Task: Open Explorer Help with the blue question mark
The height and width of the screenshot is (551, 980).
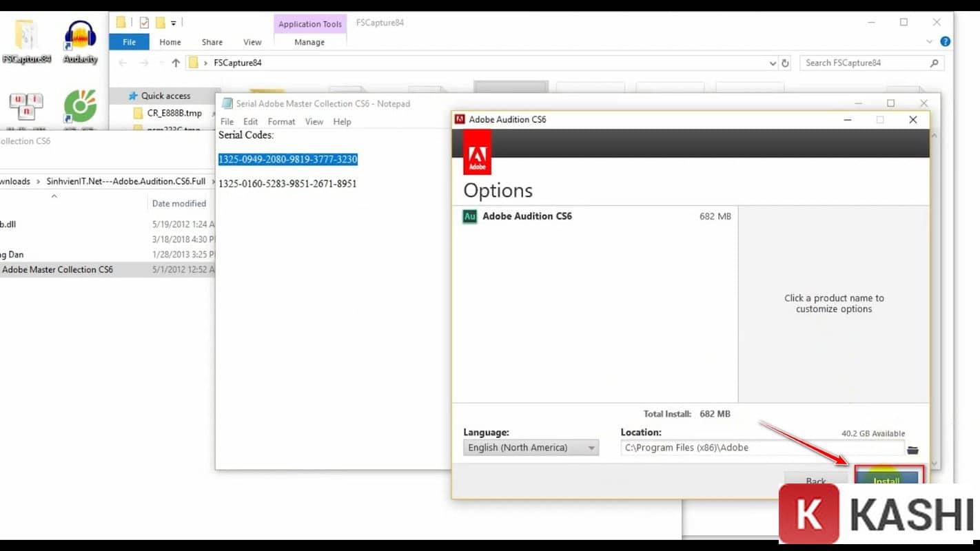Action: pyautogui.click(x=946, y=41)
